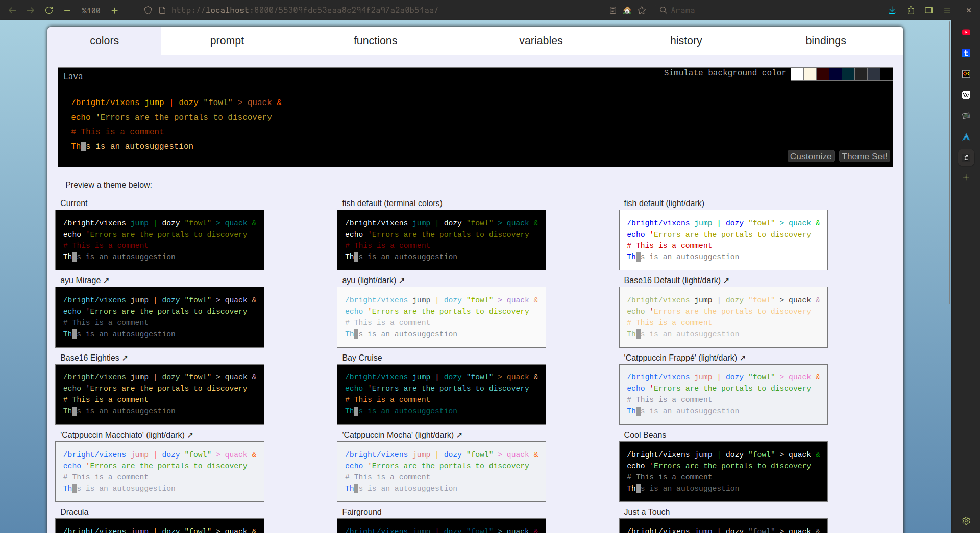Click the home icon in address bar
Image resolution: width=980 pixels, height=533 pixels.
627,10
